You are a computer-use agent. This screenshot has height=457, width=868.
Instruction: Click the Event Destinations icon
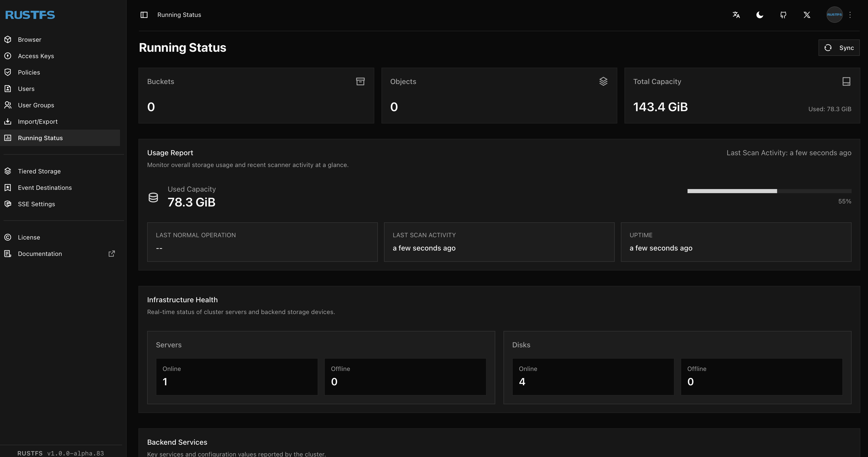8,187
